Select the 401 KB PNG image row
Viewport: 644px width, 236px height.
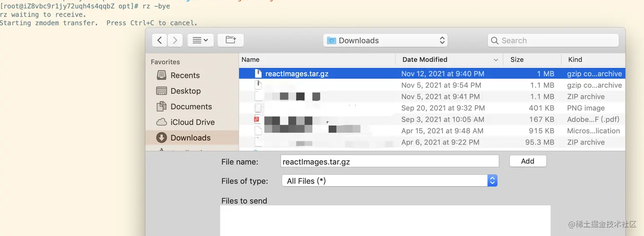point(432,108)
